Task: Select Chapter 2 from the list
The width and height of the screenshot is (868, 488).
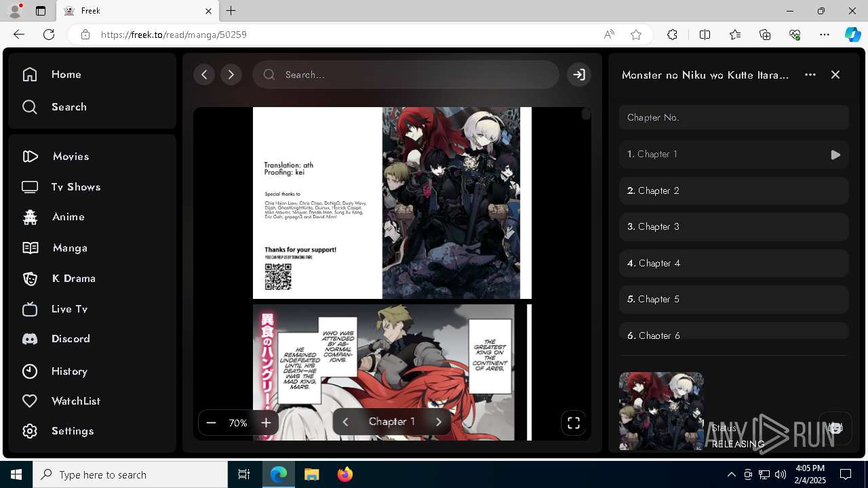Action: [x=734, y=190]
